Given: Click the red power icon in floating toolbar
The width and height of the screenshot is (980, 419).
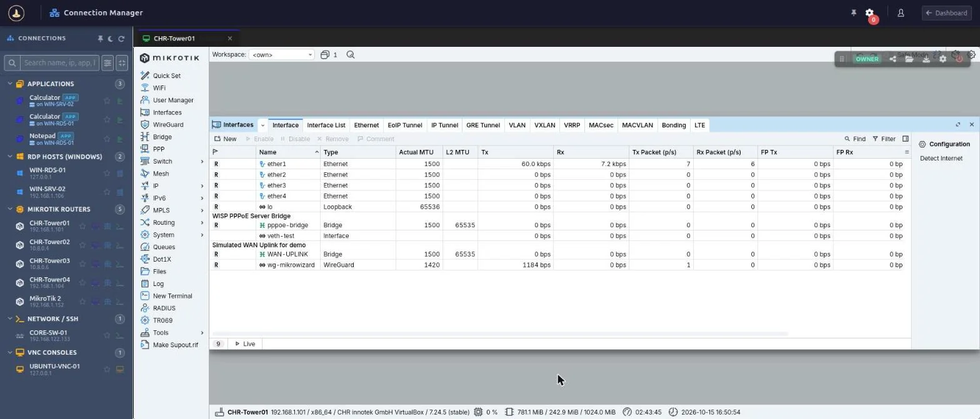Looking at the screenshot, I should pyautogui.click(x=959, y=59).
